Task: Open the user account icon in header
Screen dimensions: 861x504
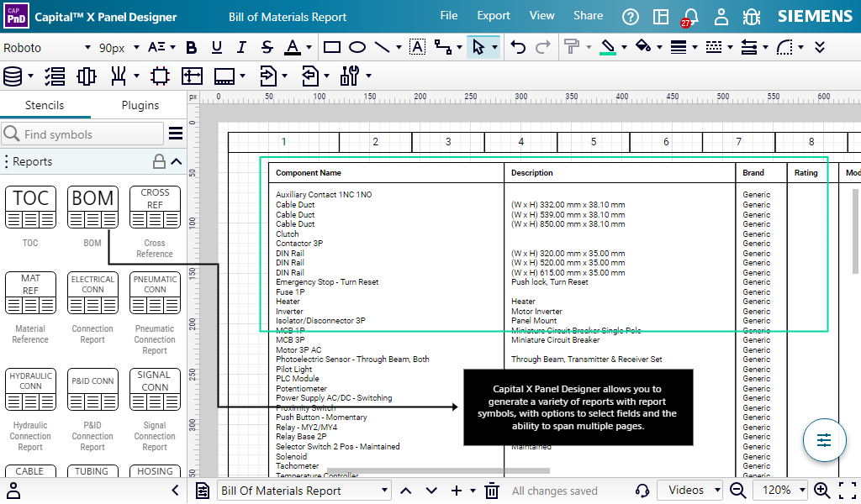Action: click(x=721, y=17)
